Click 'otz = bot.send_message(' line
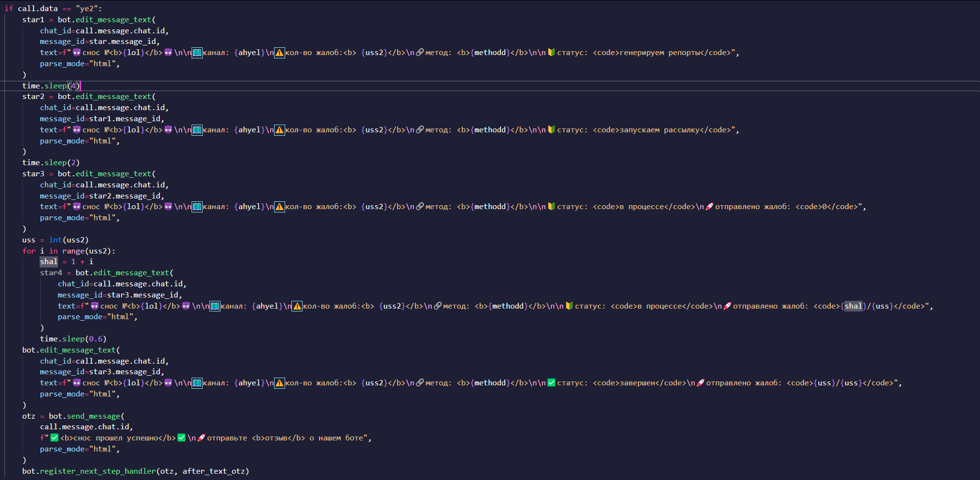Image resolution: width=980 pixels, height=480 pixels. click(73, 416)
